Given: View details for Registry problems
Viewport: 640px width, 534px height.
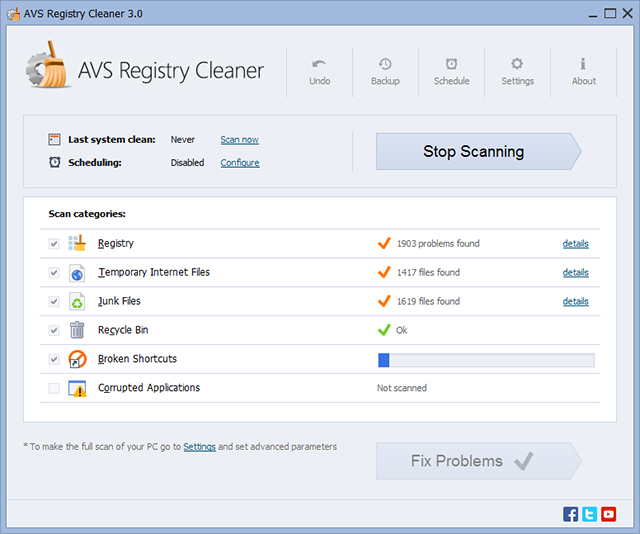Looking at the screenshot, I should click(576, 244).
